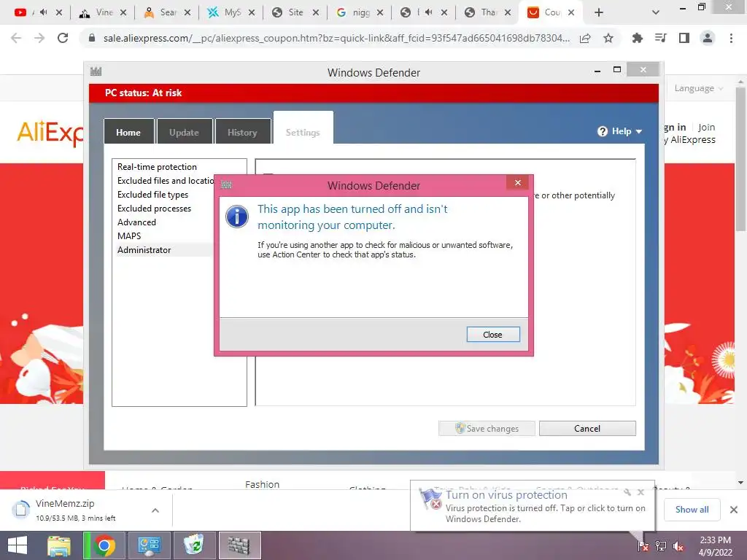The image size is (747, 560).
Task: Close the virus protection notification
Action: 640,492
